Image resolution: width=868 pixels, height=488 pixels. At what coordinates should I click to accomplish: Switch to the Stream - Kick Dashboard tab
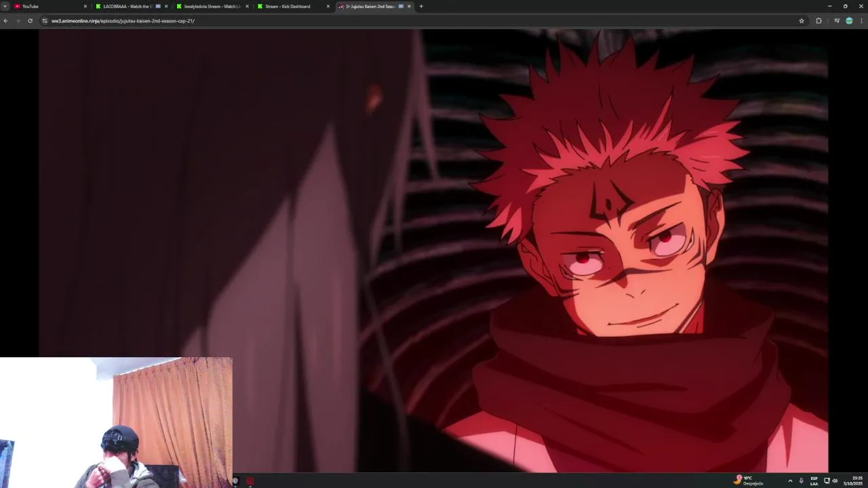(x=292, y=6)
